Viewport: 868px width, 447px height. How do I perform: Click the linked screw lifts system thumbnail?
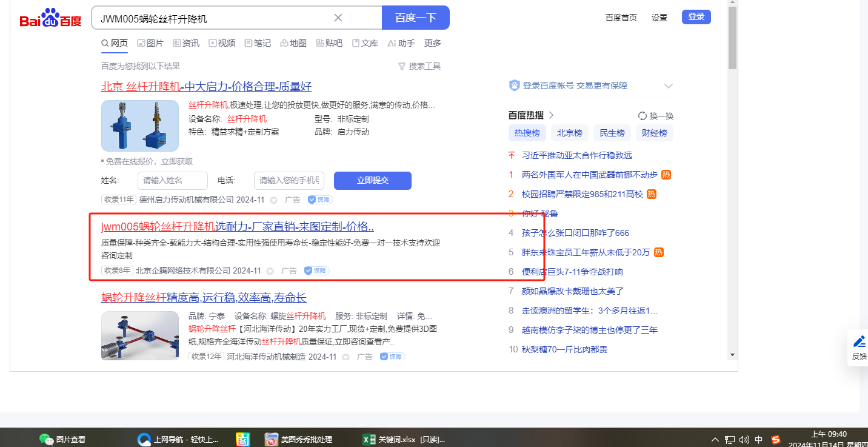[x=140, y=335]
